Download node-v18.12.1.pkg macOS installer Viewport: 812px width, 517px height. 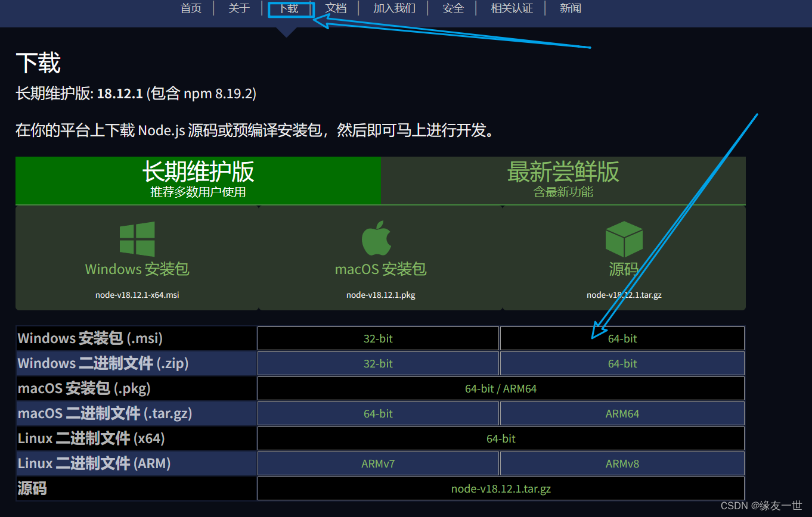tap(381, 295)
